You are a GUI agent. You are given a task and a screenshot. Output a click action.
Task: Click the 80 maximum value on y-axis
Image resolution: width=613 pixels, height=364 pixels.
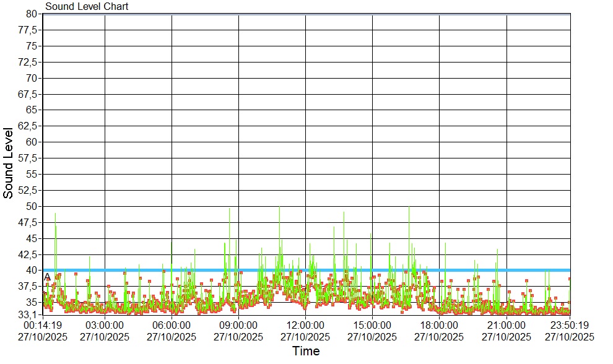tap(32, 14)
